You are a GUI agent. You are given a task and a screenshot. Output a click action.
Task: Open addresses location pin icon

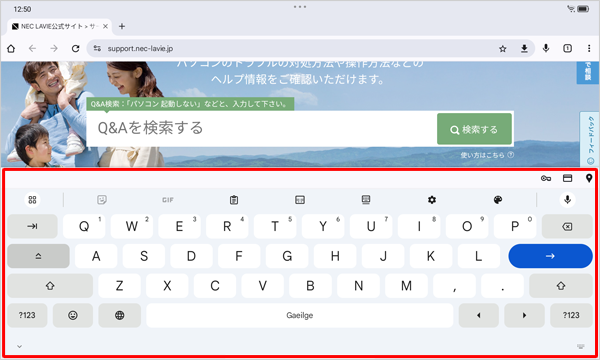(x=589, y=178)
